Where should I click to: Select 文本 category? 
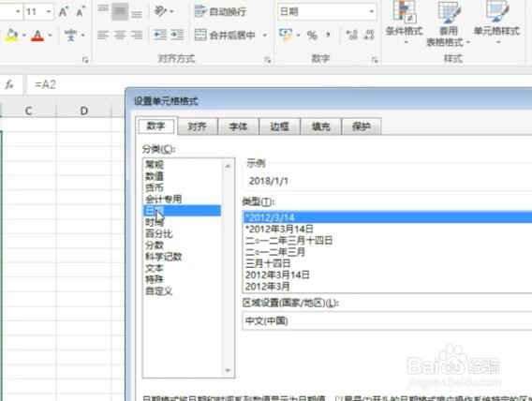pyautogui.click(x=155, y=268)
